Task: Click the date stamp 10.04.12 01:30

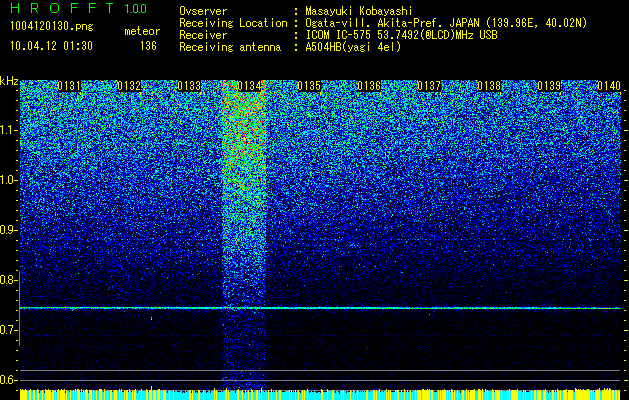Action: (x=51, y=46)
